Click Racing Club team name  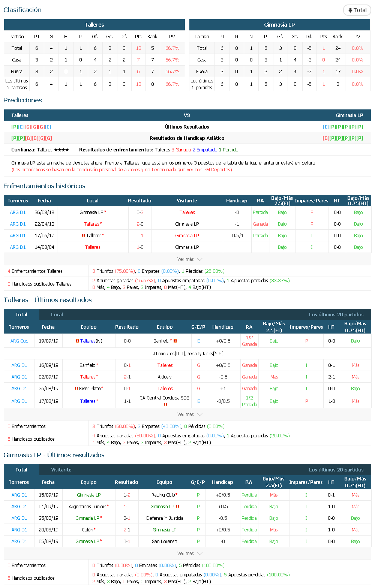[163, 495]
